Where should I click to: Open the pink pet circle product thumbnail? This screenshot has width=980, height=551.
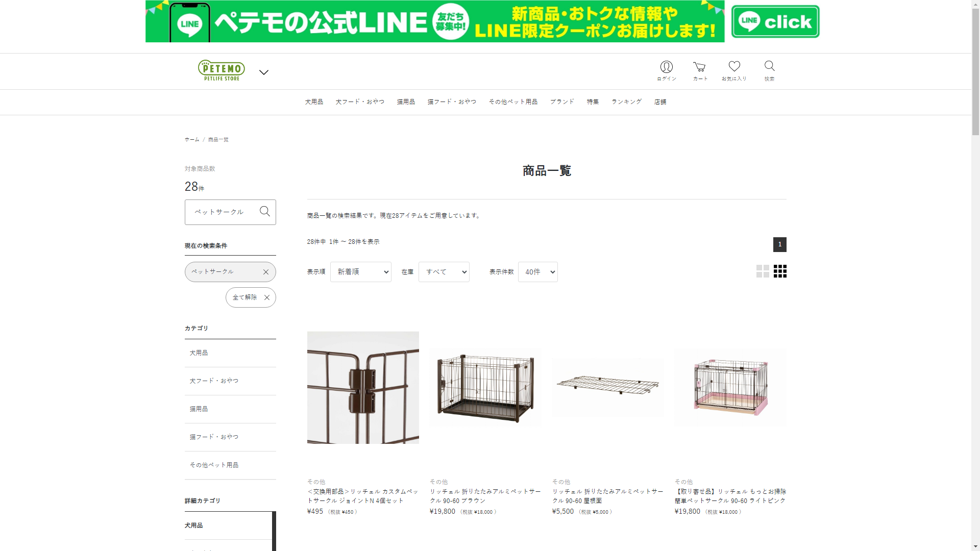730,388
